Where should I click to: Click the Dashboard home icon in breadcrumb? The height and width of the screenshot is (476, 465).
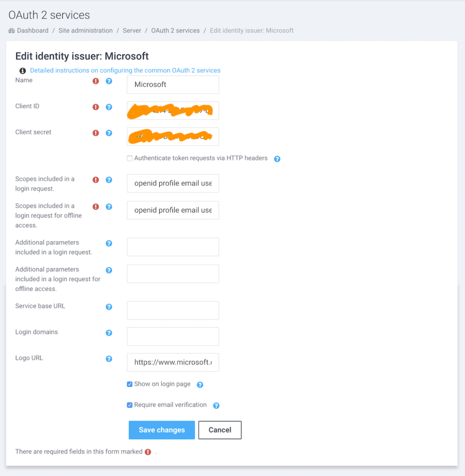click(11, 31)
